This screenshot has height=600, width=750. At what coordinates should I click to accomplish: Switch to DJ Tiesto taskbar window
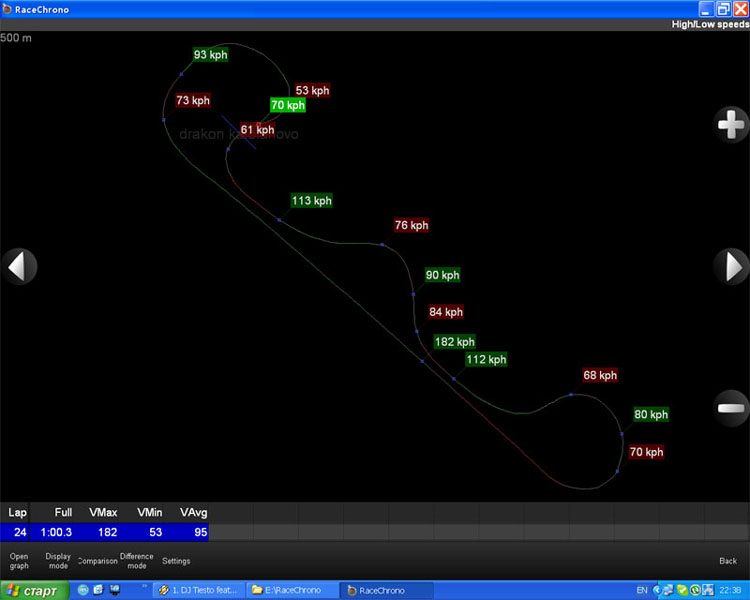[198, 590]
